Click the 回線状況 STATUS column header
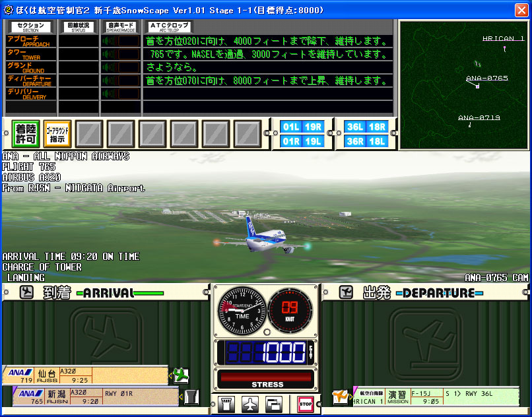 79,27
